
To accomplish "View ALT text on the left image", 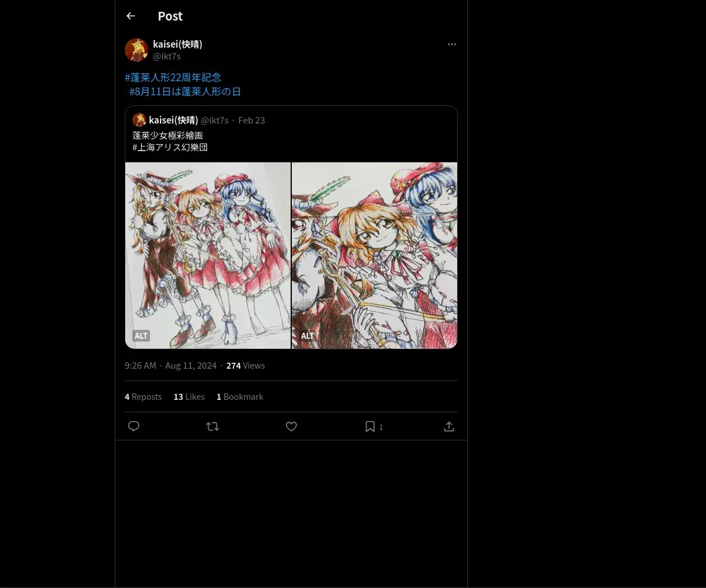I will coord(141,336).
